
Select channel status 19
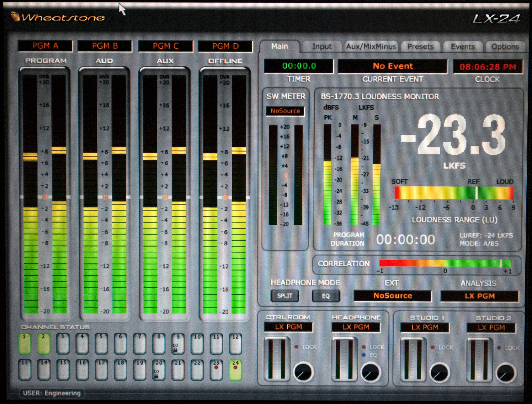pyautogui.click(x=140, y=370)
